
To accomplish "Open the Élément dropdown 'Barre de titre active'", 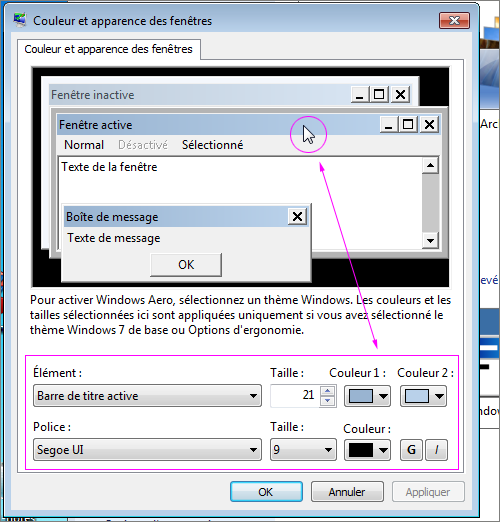I will (147, 396).
